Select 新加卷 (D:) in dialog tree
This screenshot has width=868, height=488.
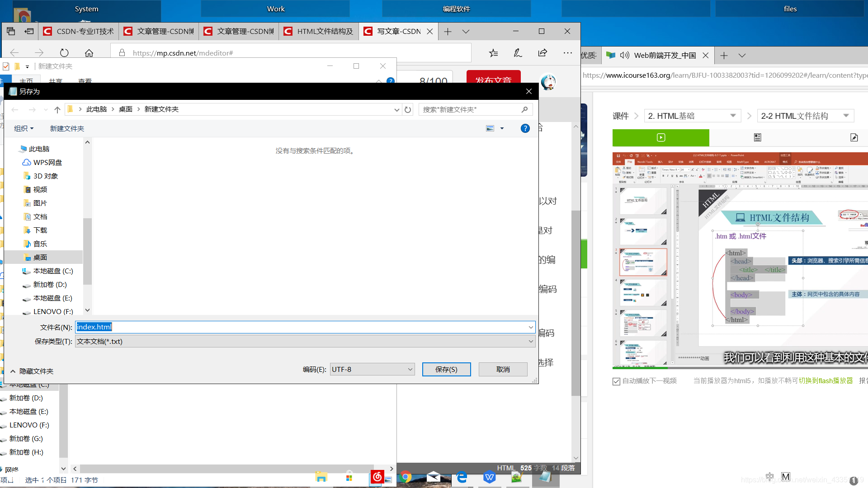(x=50, y=284)
